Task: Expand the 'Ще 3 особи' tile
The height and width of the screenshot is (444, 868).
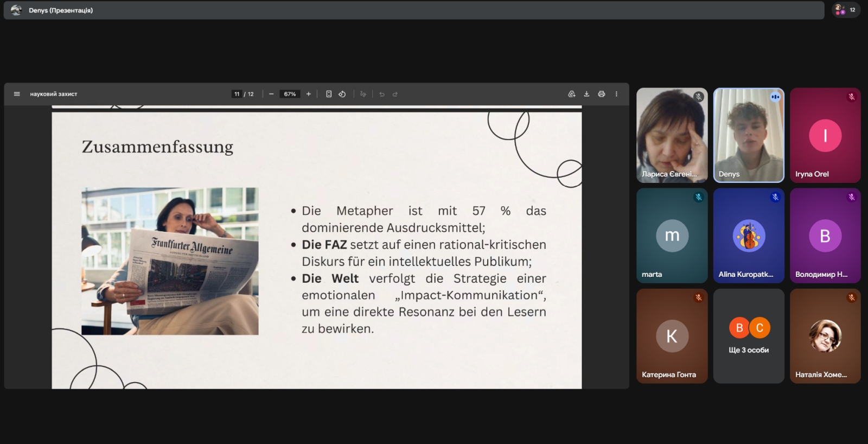Action: pos(748,336)
